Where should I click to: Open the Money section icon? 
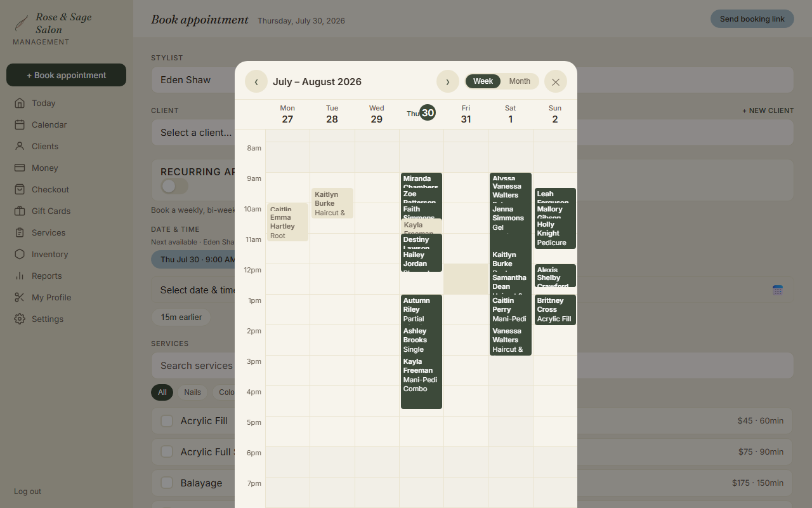tap(20, 168)
